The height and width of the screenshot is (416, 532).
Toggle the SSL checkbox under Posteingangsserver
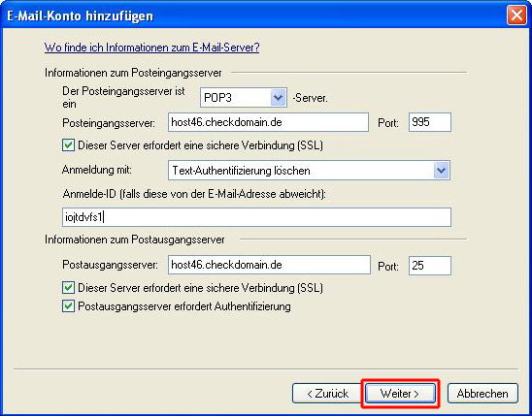point(68,145)
